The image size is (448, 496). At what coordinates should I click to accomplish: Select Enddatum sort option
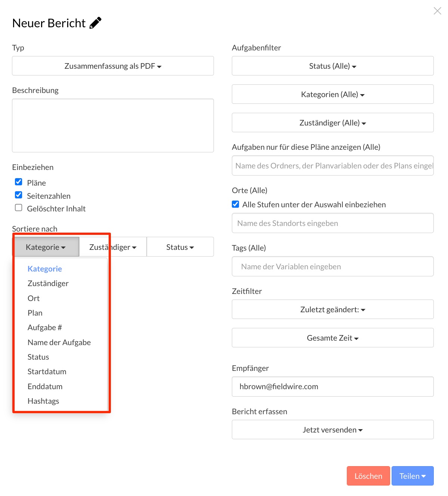[45, 387]
